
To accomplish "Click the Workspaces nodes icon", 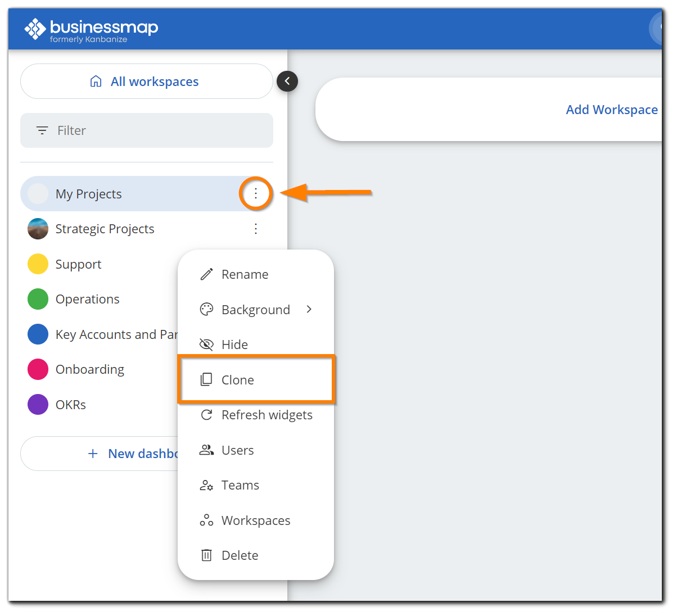I will click(x=207, y=520).
